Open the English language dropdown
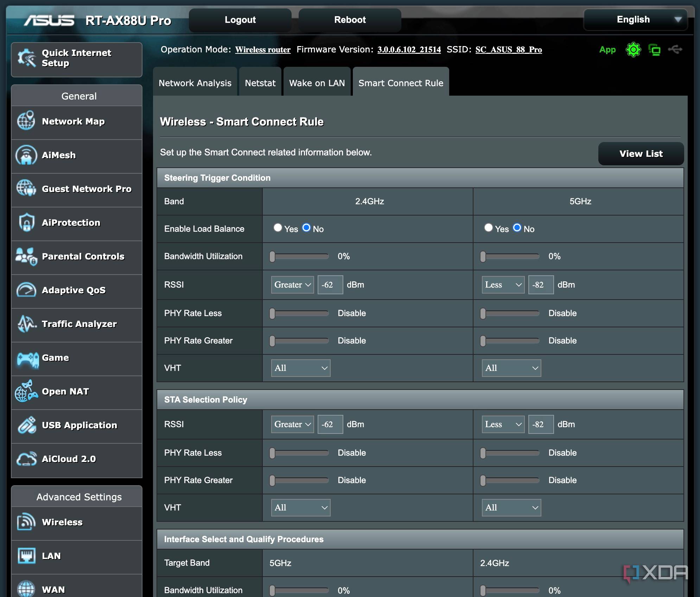Screen dimensions: 700x597 (635, 20)
